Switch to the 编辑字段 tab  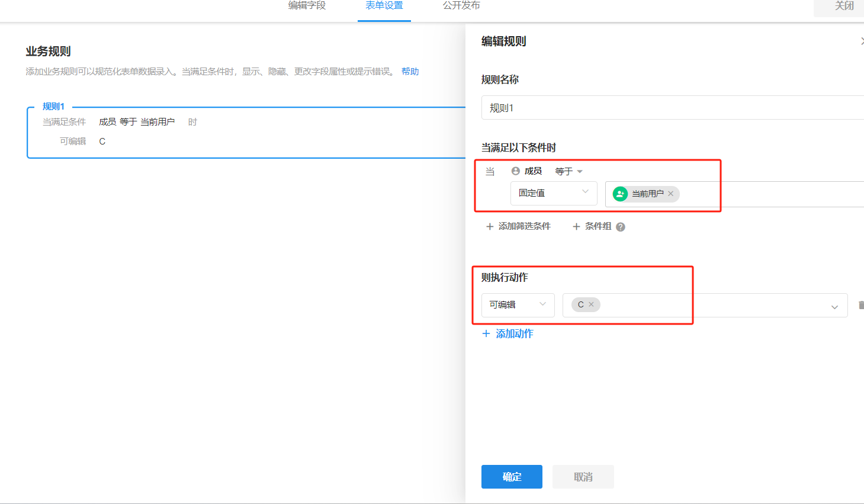(x=307, y=6)
